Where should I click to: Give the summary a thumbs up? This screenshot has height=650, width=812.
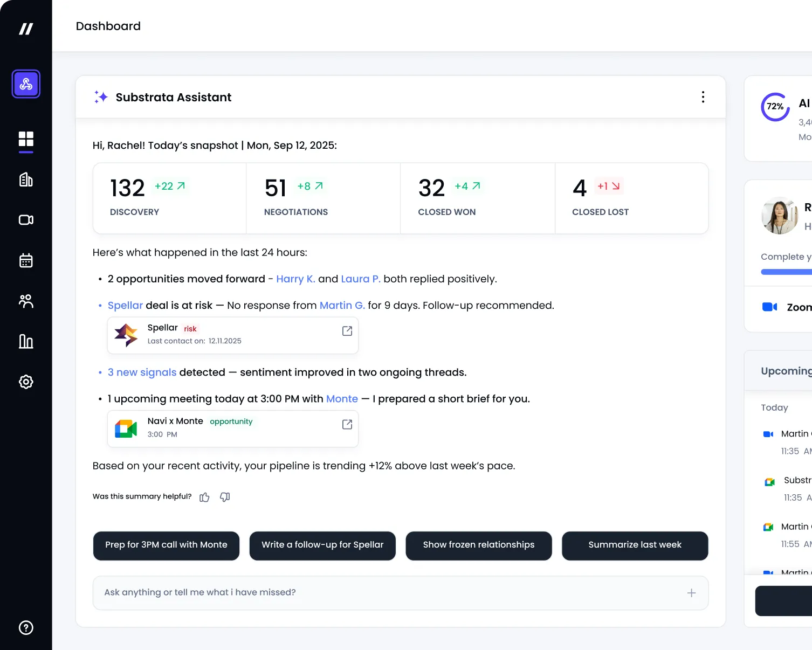pyautogui.click(x=204, y=497)
